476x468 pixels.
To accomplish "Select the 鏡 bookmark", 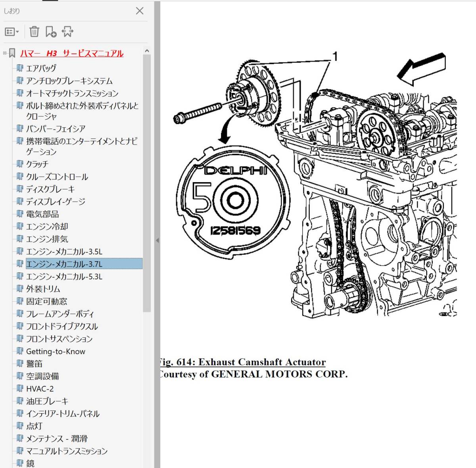I will pyautogui.click(x=30, y=463).
